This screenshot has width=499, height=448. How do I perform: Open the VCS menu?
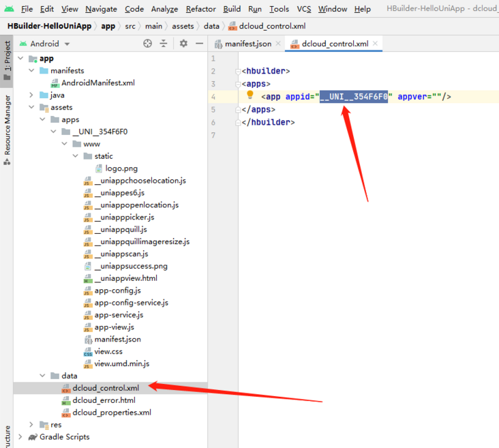click(x=303, y=9)
